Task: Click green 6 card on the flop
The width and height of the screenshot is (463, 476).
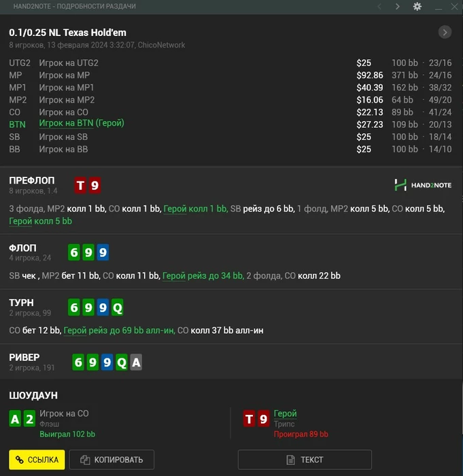Action: 74,252
